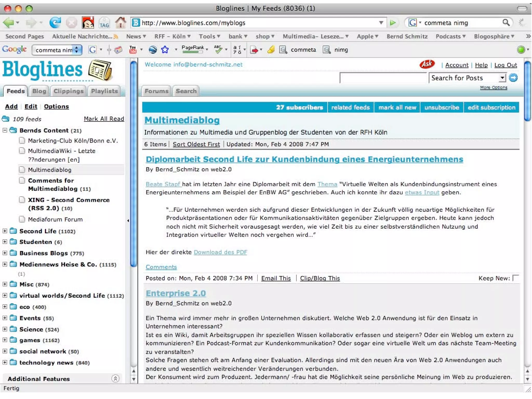Click the Bloglines search text field

383,78
